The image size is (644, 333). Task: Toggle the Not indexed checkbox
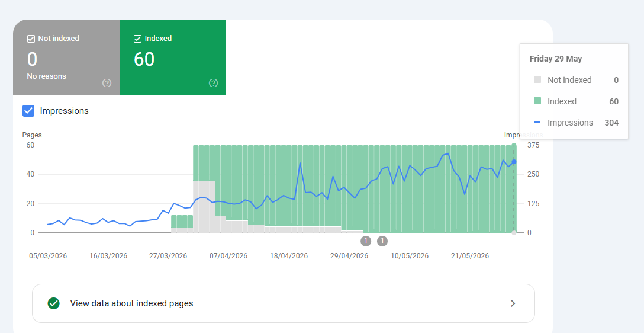31,39
